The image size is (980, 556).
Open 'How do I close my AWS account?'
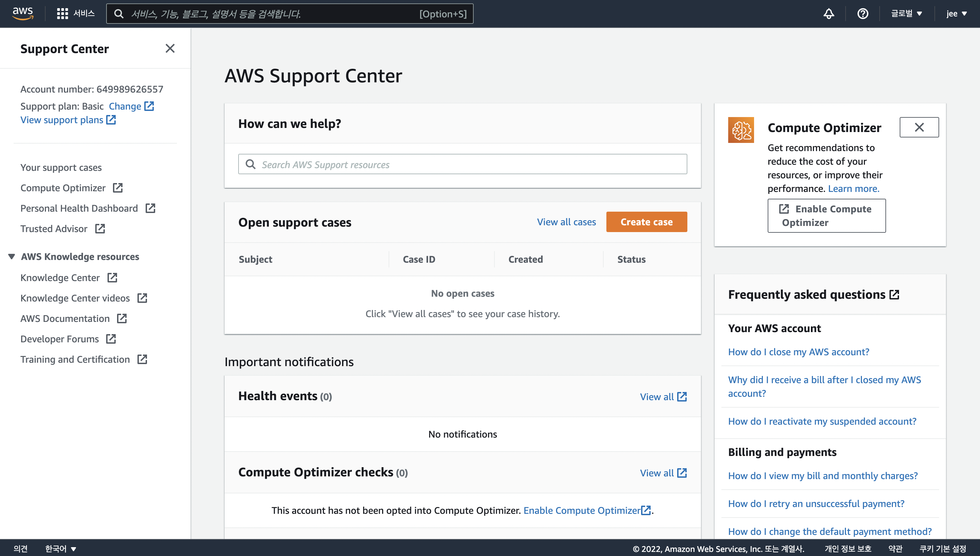point(799,352)
